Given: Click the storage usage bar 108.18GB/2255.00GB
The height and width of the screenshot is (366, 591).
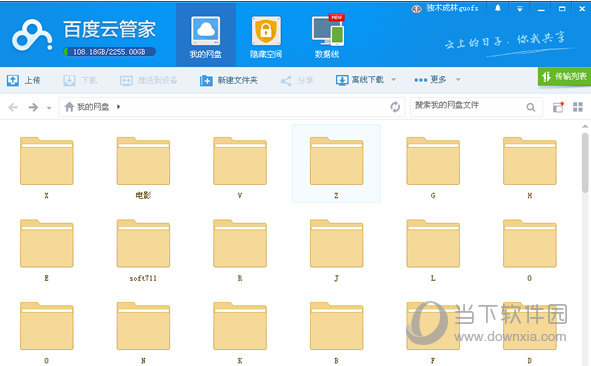Looking at the screenshot, I should coord(109,52).
